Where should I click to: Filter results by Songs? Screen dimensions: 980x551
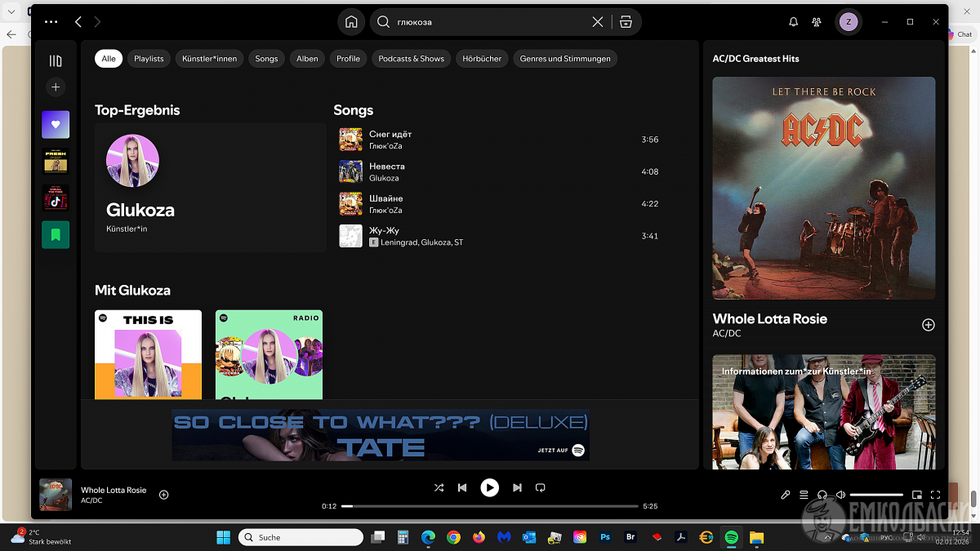[x=266, y=59]
